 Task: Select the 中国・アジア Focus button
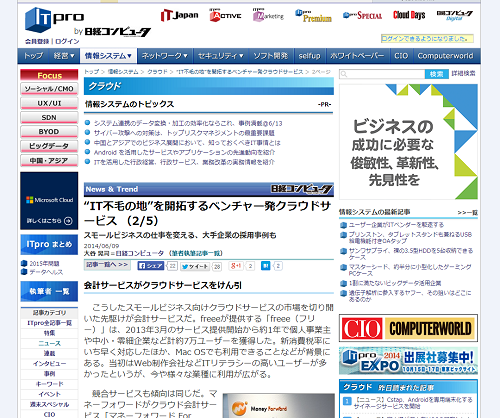point(49,161)
